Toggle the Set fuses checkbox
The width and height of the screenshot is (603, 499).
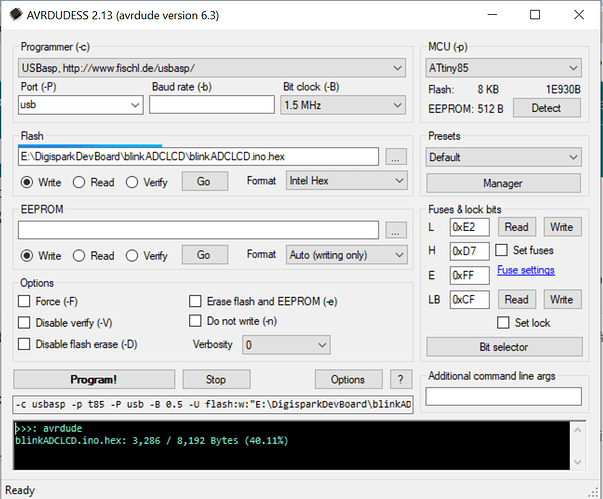point(501,250)
